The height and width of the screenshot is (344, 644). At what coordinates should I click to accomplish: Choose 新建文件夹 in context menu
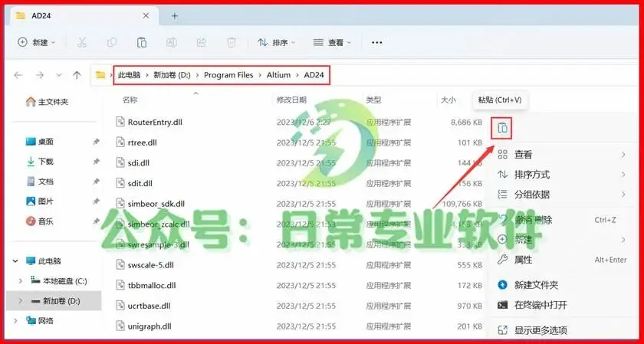coord(561,284)
